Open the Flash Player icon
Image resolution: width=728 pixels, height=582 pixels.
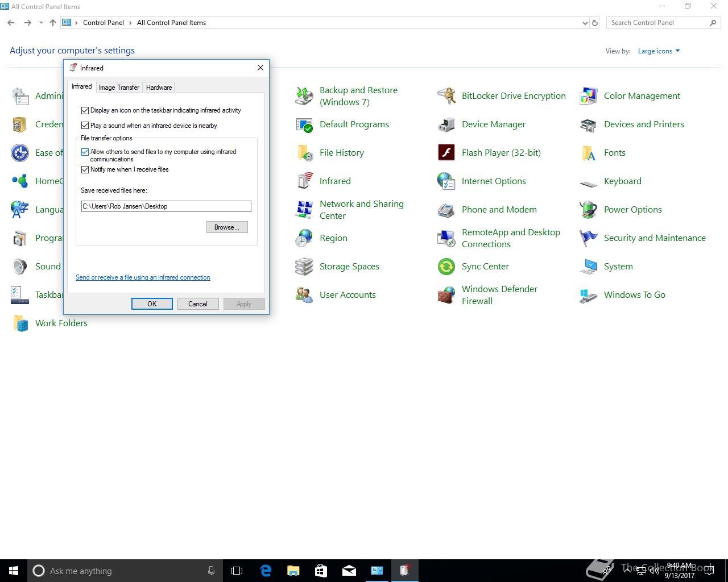(x=446, y=153)
